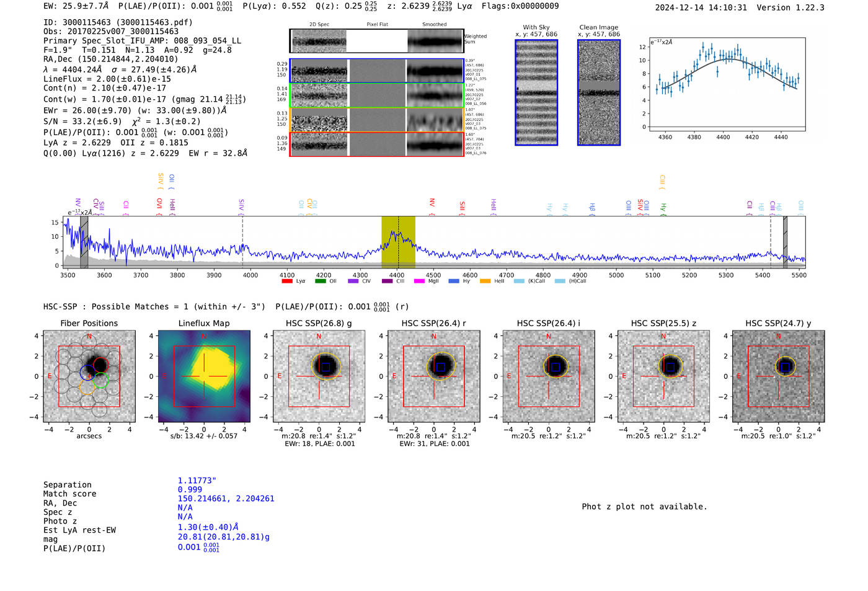Select the orange-bordered 2D spectrum row
This screenshot has height=591, width=868.
[x=376, y=120]
